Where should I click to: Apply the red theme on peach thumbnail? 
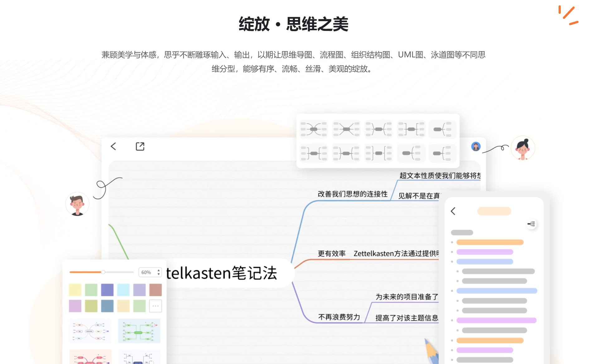[x=90, y=357]
